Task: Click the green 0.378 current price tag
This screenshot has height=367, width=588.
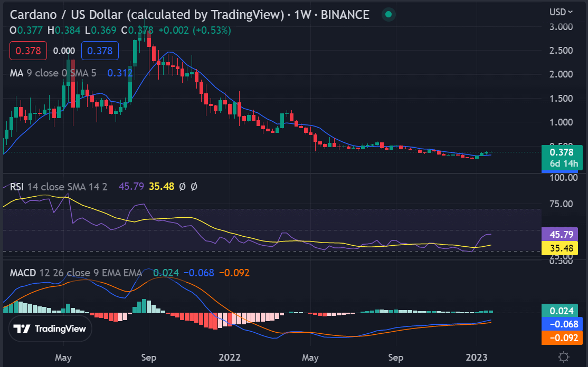Action: click(x=562, y=158)
